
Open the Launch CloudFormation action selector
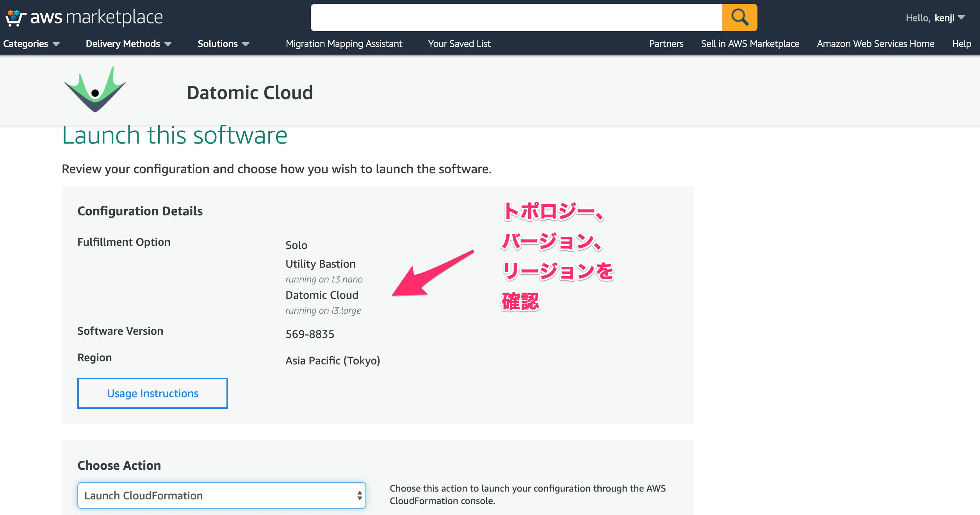coord(222,495)
